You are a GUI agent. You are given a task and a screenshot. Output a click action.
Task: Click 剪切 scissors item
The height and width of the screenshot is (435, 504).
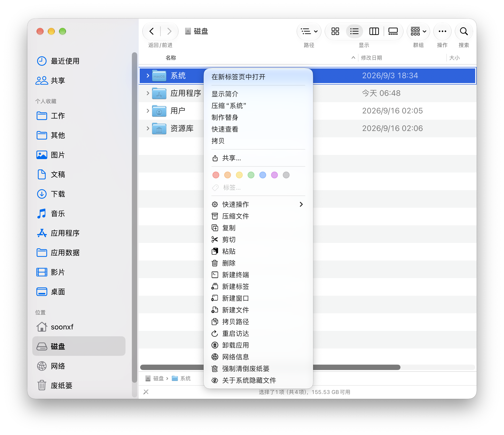258,240
